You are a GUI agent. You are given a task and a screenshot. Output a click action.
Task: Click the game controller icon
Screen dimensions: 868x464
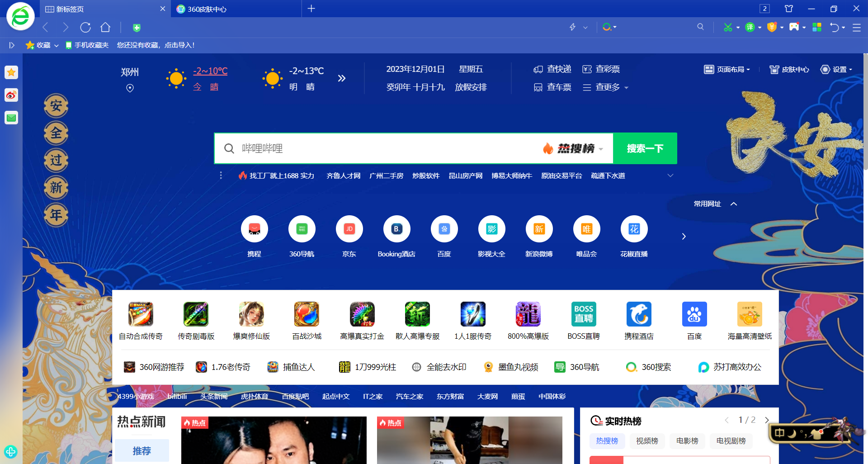(794, 27)
